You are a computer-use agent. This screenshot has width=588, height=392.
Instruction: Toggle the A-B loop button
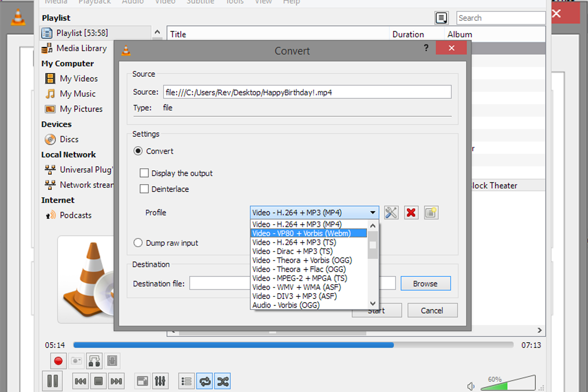[x=94, y=361]
